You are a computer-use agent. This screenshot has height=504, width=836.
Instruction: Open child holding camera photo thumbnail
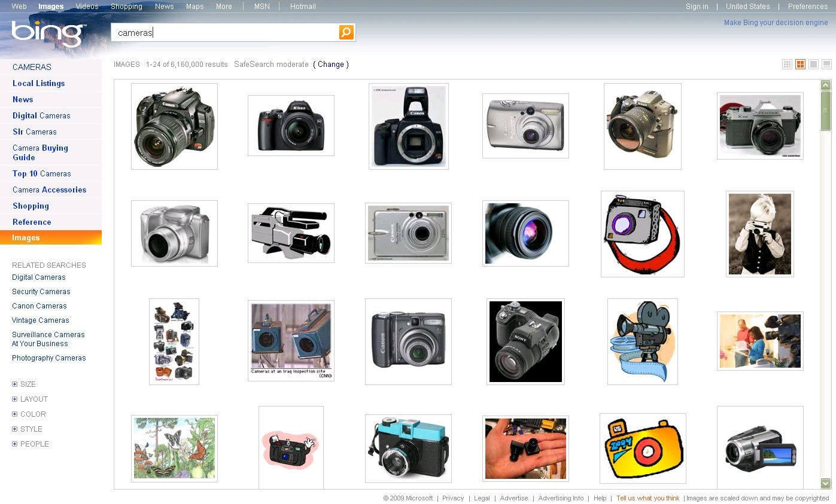760,234
